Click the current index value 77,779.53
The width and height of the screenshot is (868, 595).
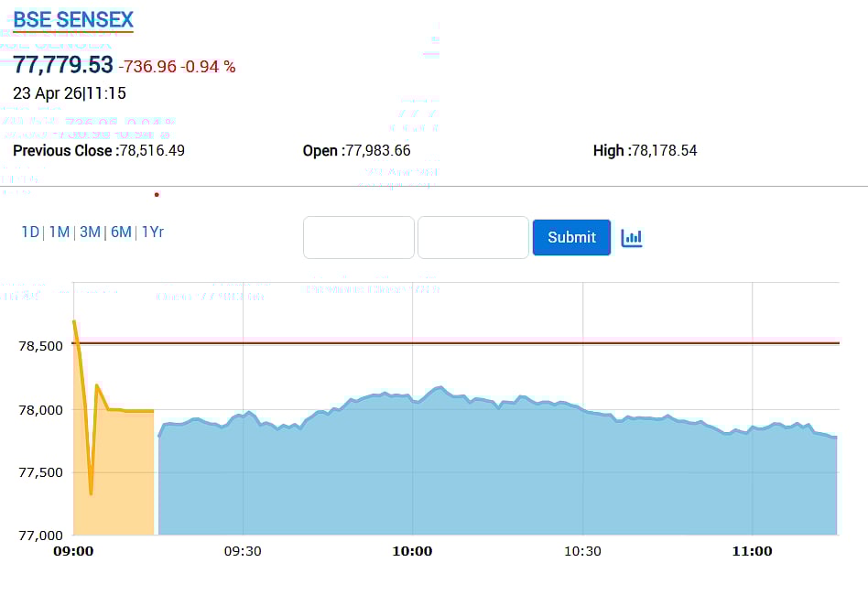[63, 65]
